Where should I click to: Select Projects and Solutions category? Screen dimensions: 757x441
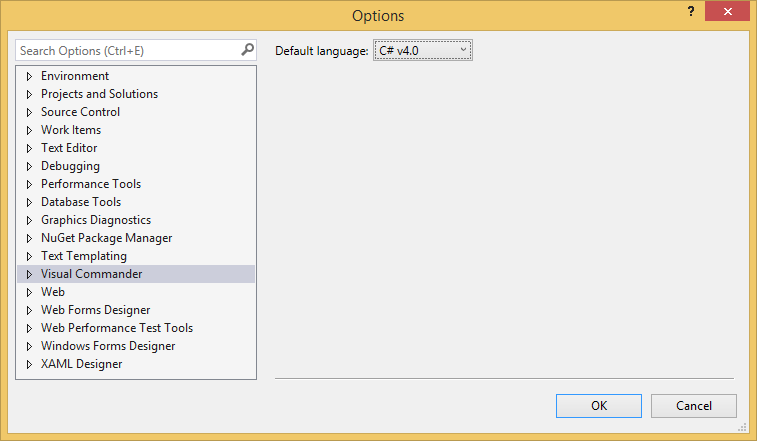coord(99,94)
